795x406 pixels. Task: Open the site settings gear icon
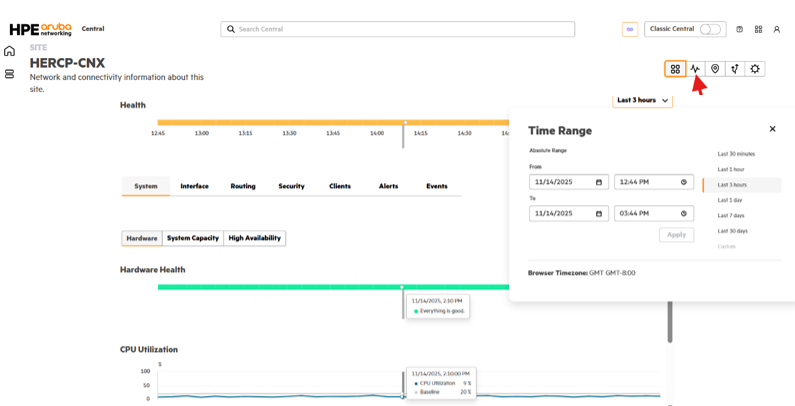click(x=755, y=69)
